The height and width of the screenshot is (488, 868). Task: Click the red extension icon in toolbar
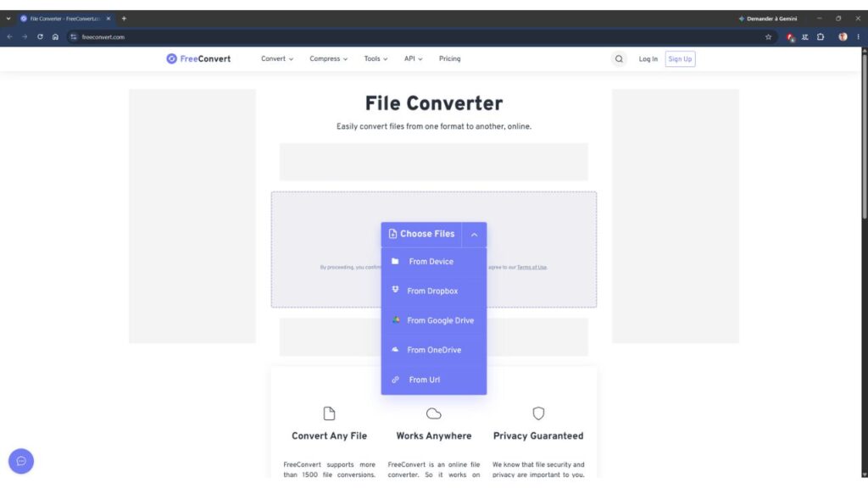[x=791, y=37]
